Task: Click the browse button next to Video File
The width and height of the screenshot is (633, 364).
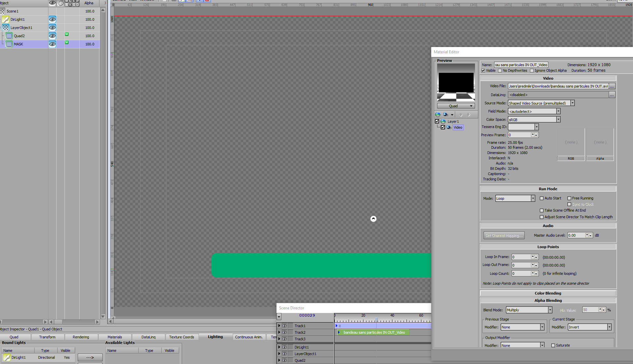Action: click(x=612, y=86)
